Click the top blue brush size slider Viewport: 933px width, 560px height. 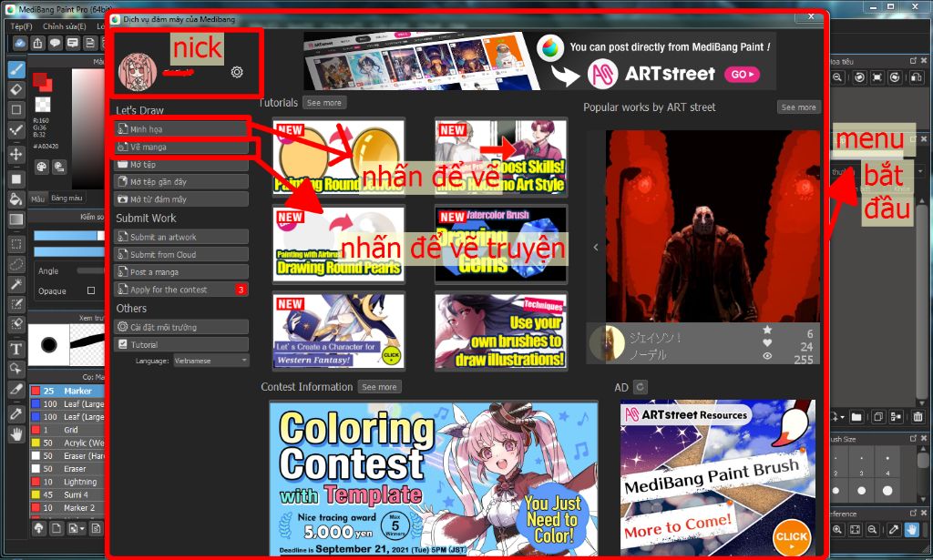point(69,236)
